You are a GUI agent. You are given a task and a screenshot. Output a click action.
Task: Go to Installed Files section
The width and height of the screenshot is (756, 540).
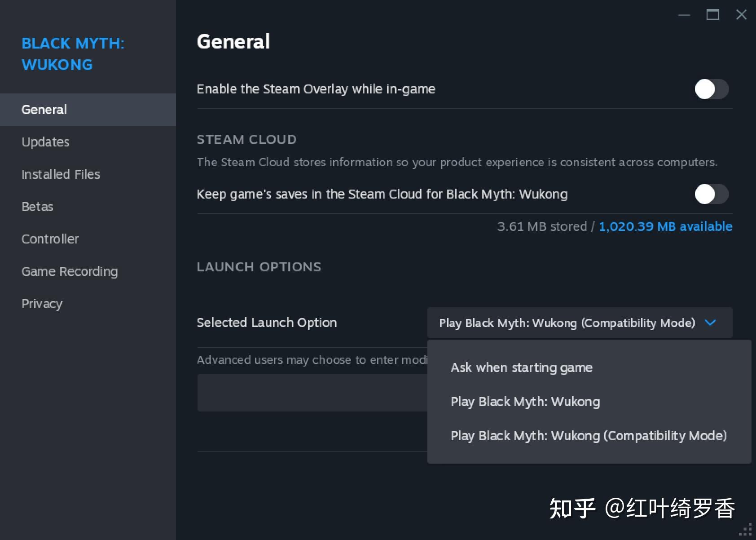pos(61,174)
